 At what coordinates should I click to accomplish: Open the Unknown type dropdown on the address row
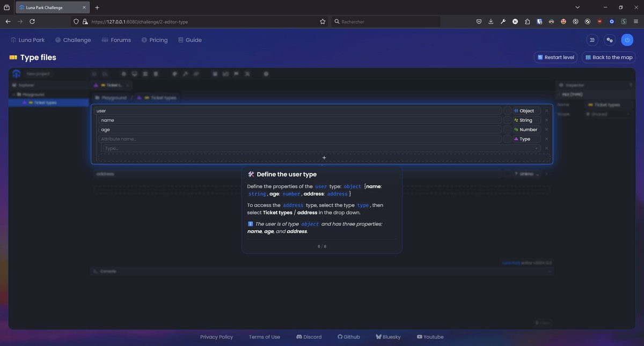pyautogui.click(x=526, y=174)
